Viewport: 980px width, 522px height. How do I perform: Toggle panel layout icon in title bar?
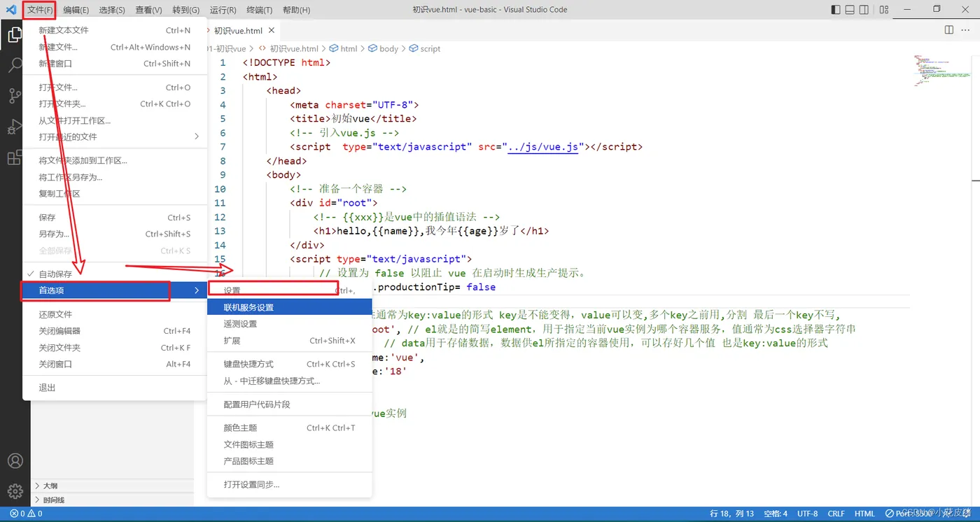coord(850,10)
